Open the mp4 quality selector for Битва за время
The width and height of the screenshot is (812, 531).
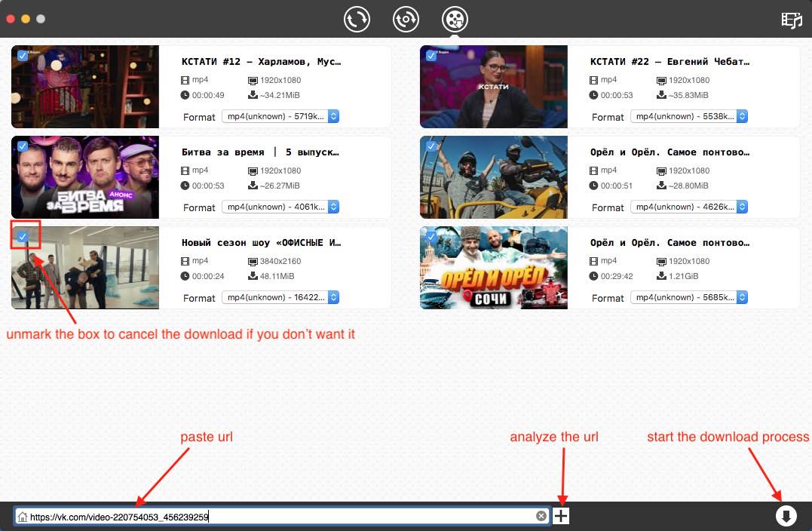(280, 207)
